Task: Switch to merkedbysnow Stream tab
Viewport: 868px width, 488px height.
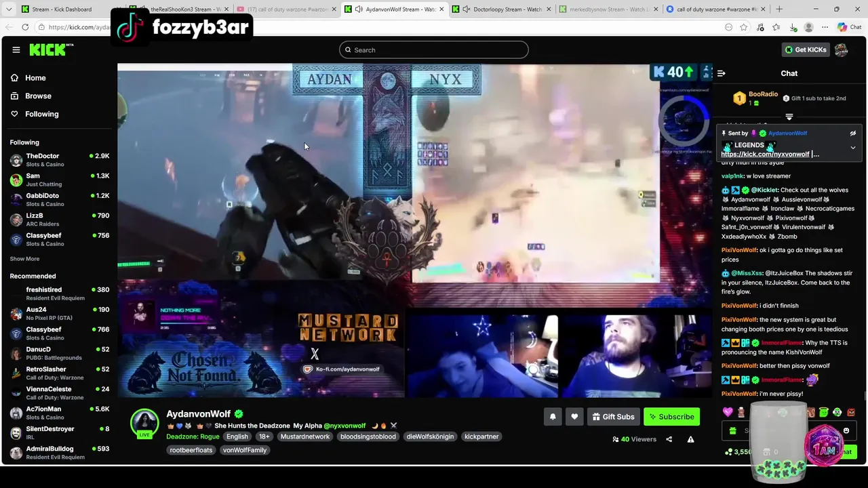Action: pos(608,9)
